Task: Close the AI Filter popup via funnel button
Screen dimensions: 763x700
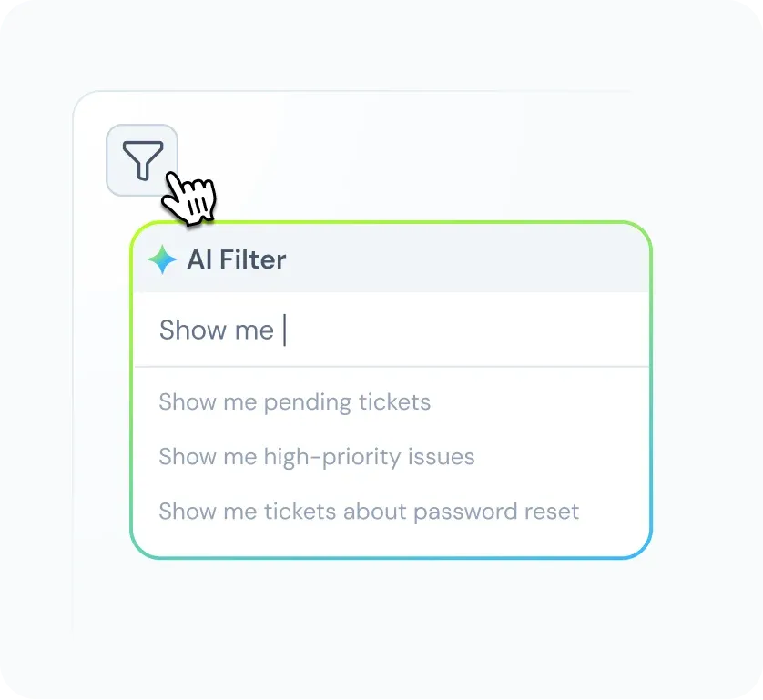Action: click(142, 160)
